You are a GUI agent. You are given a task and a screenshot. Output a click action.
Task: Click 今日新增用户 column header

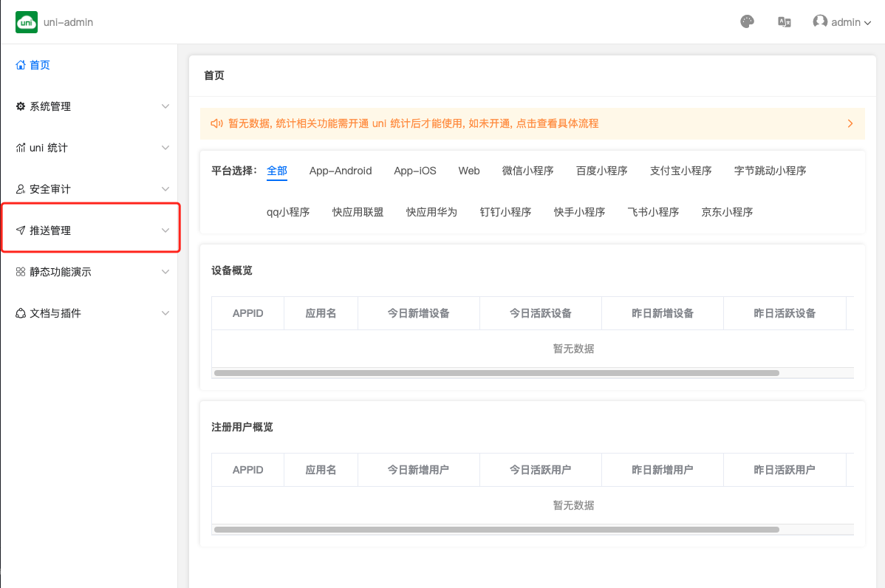click(x=418, y=470)
